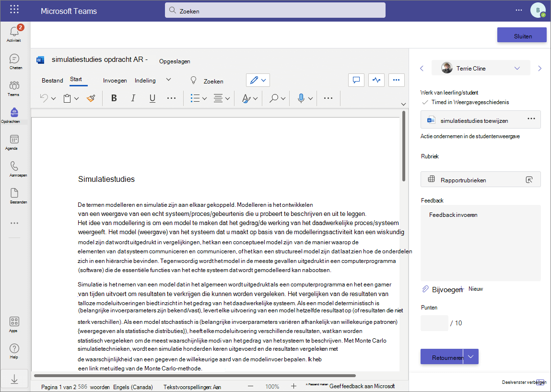Open Chatten in the sidebar

coord(15,61)
